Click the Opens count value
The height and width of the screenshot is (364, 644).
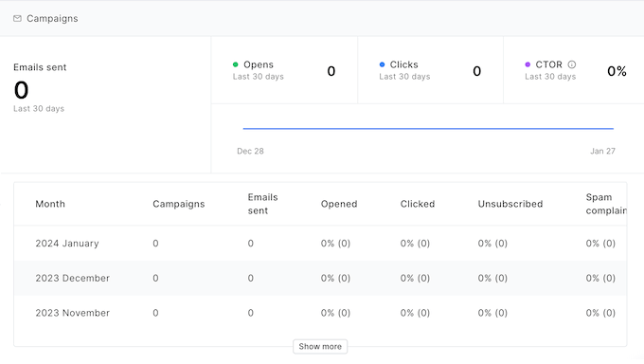331,71
